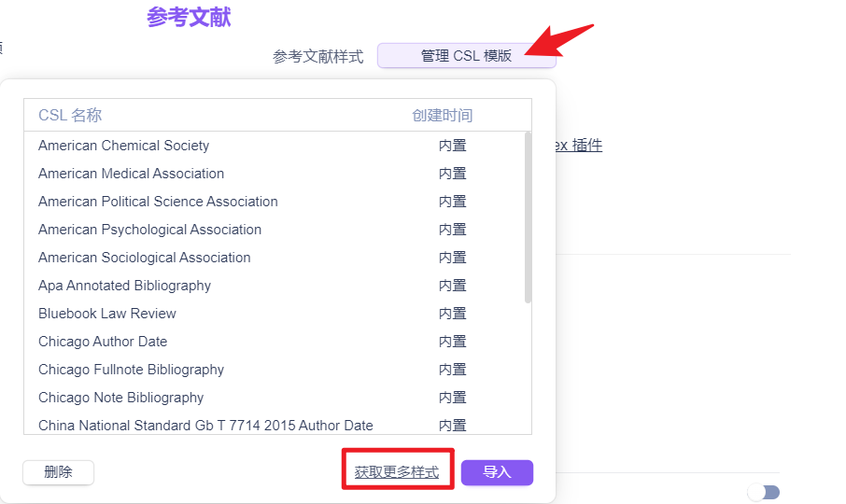Select American Chemical Society style
This screenshot has width=846, height=504.
pos(277,146)
